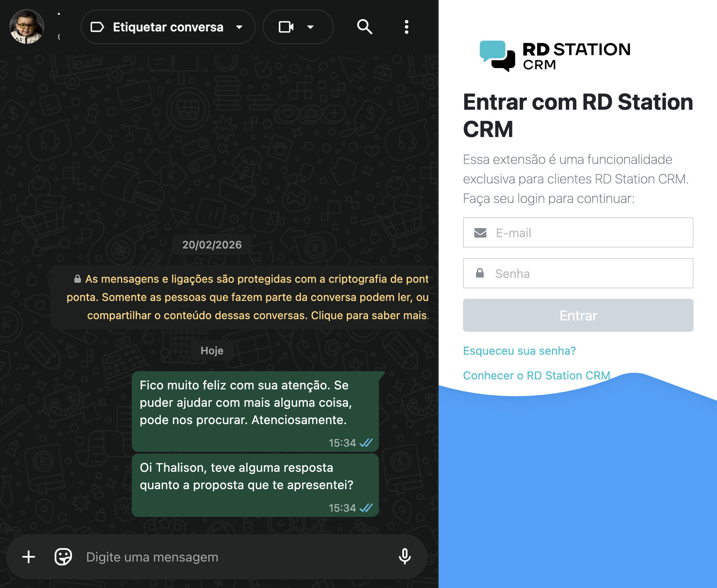
Task: Record a voice message with microphone
Action: click(405, 557)
